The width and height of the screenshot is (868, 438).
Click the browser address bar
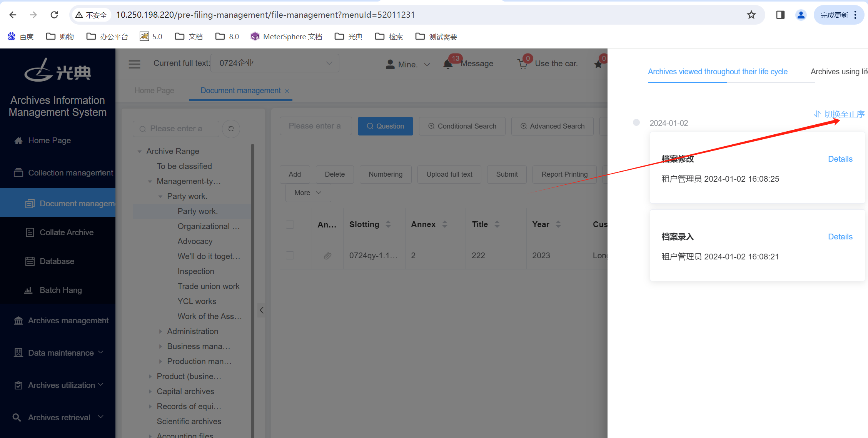[x=417, y=15]
